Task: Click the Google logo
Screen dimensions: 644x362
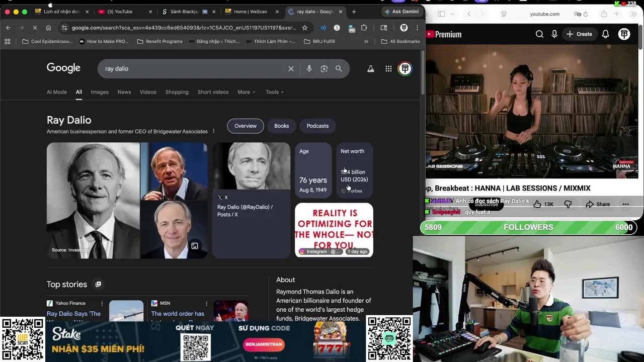Action: click(x=63, y=68)
